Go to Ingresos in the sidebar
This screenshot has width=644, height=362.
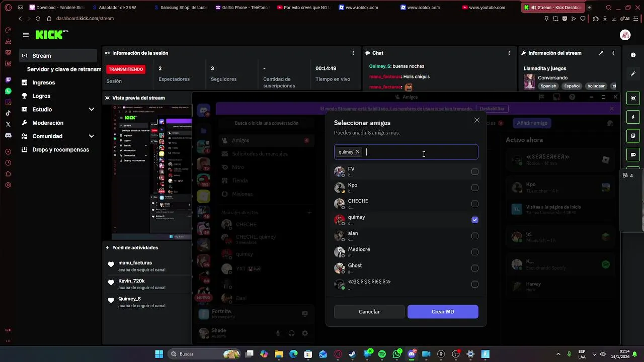44,82
